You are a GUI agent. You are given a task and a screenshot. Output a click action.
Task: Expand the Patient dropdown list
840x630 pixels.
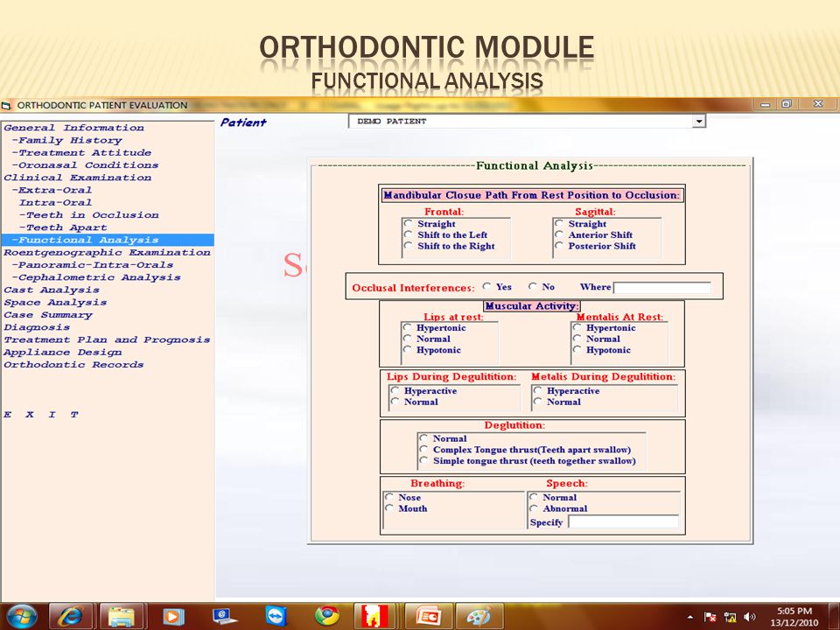[x=698, y=122]
